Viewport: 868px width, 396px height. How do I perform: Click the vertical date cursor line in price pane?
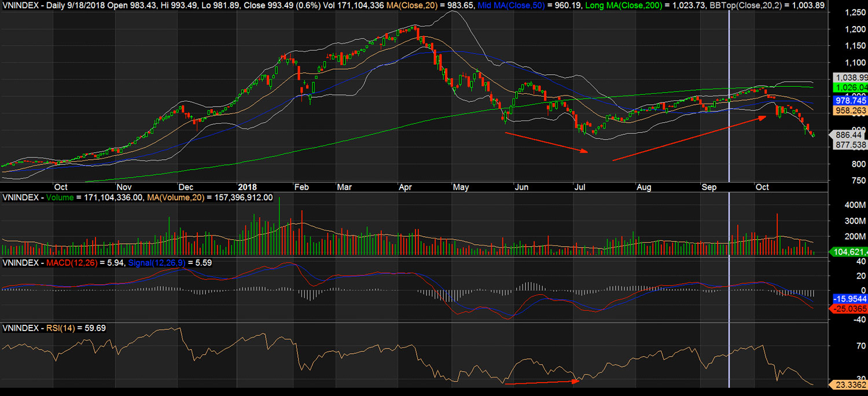729,96
